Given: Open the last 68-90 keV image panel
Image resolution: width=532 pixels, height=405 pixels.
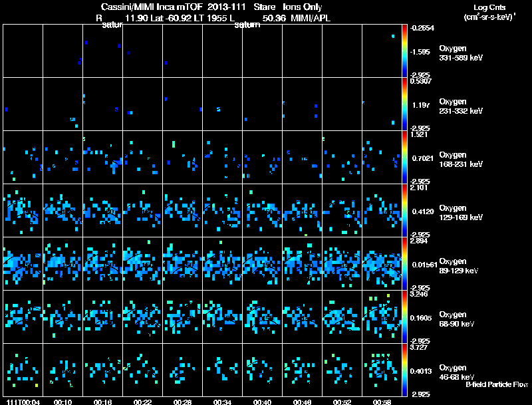Looking at the screenshot, I should click(x=382, y=317).
